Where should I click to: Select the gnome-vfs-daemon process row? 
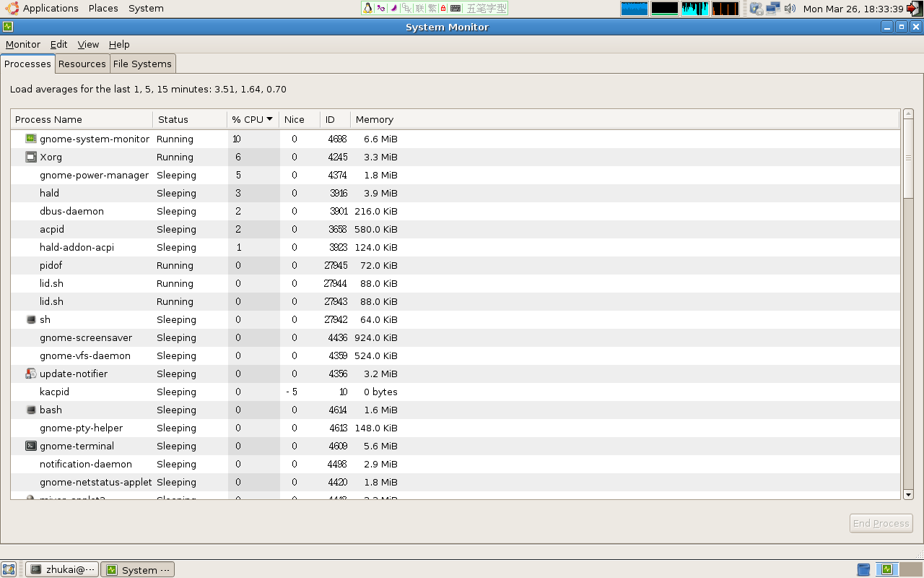click(x=456, y=355)
